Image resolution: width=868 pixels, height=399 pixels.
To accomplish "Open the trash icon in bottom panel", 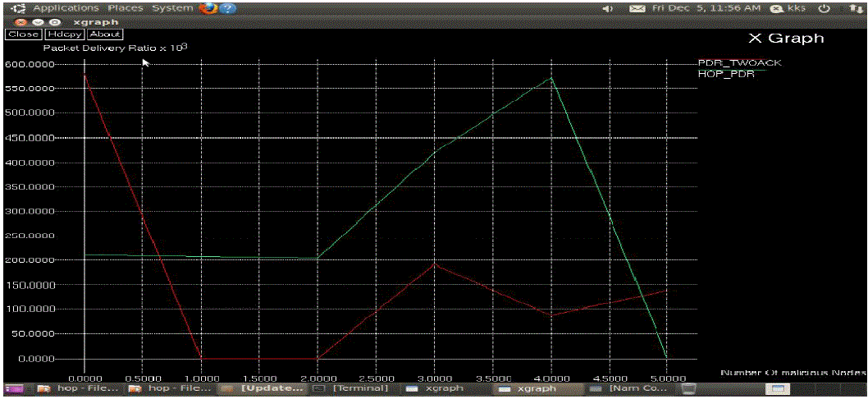I will point(689,388).
